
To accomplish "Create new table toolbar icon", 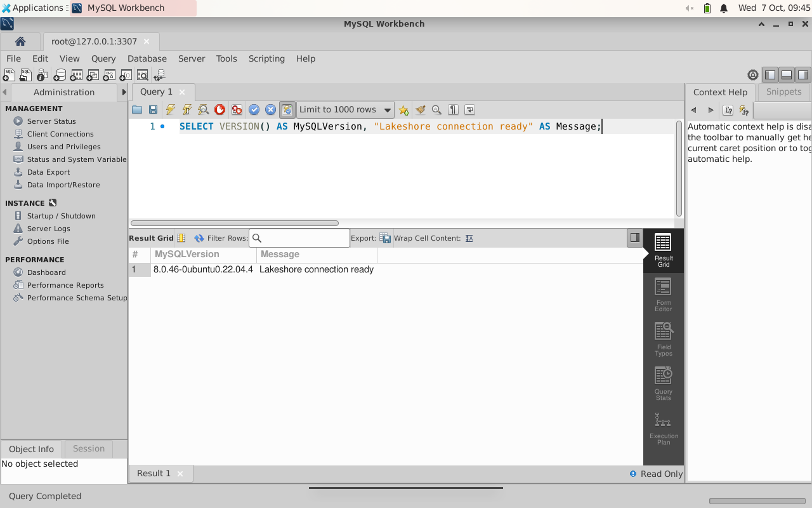I will [76, 75].
